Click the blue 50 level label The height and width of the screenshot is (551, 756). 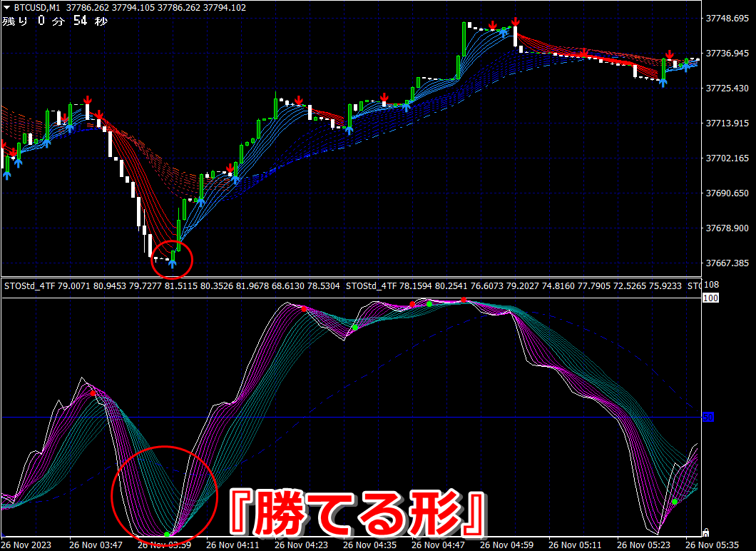click(708, 417)
